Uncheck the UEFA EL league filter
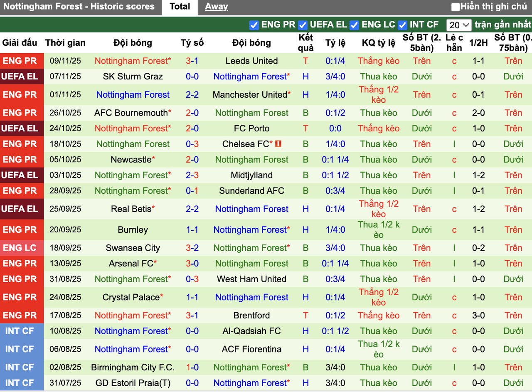 pos(303,25)
